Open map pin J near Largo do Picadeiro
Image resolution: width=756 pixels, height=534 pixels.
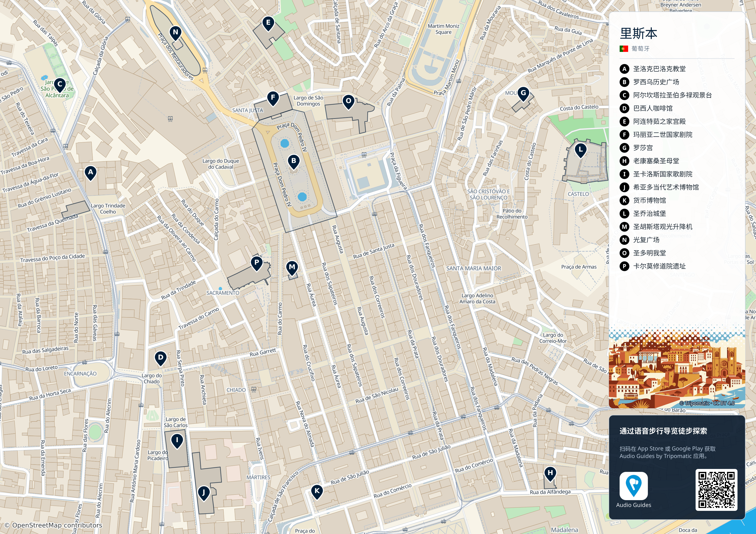coord(204,494)
